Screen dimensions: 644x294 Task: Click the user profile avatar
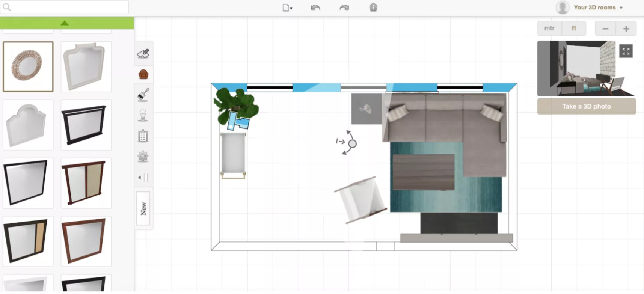point(563,8)
